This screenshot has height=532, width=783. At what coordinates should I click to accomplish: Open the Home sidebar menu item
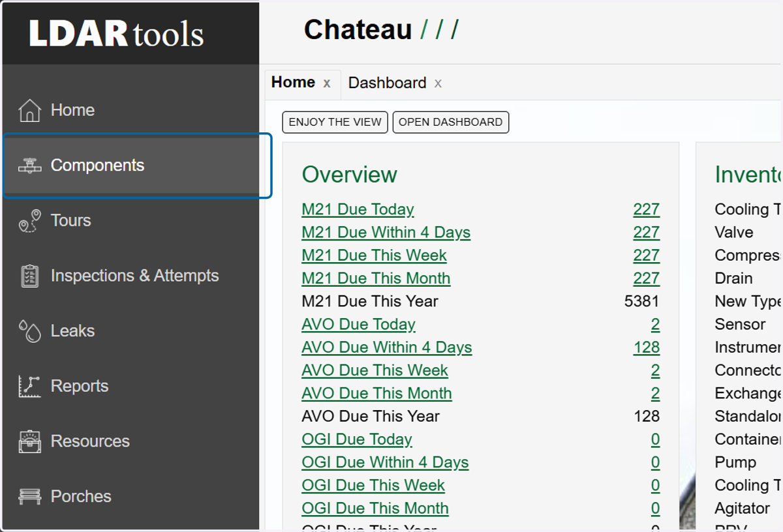[130, 110]
